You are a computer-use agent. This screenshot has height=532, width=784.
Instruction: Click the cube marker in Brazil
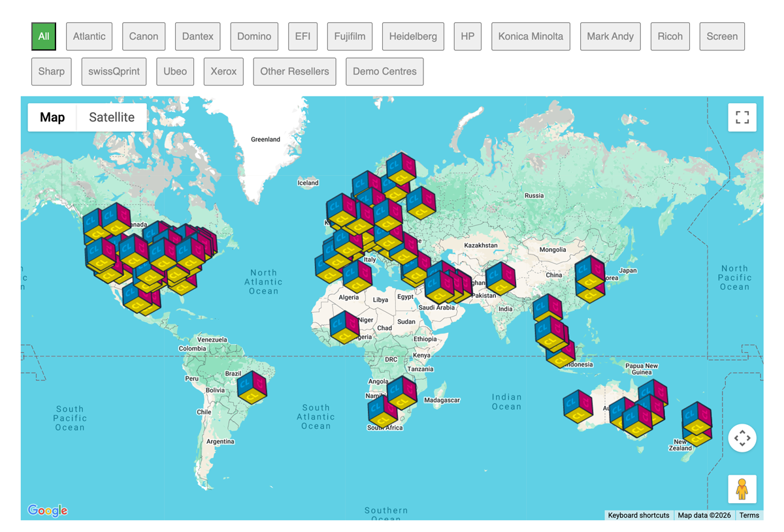point(252,388)
